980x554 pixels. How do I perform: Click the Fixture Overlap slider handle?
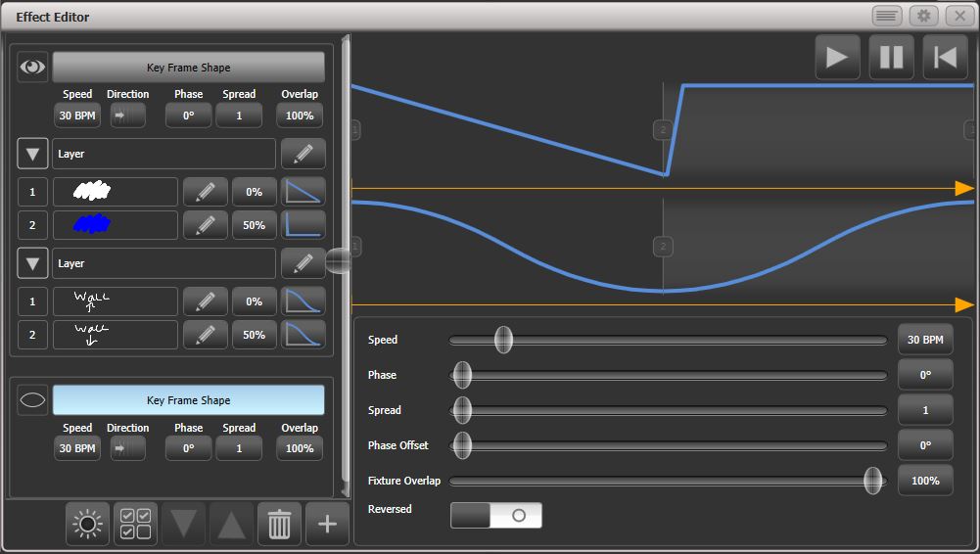(873, 481)
